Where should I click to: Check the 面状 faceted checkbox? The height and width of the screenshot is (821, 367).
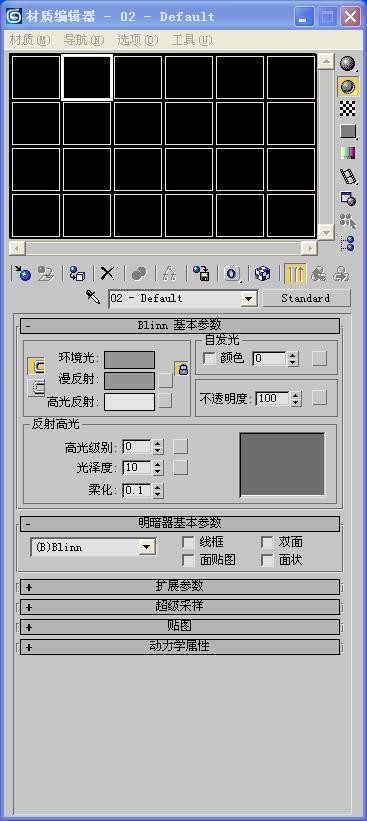click(x=267, y=560)
